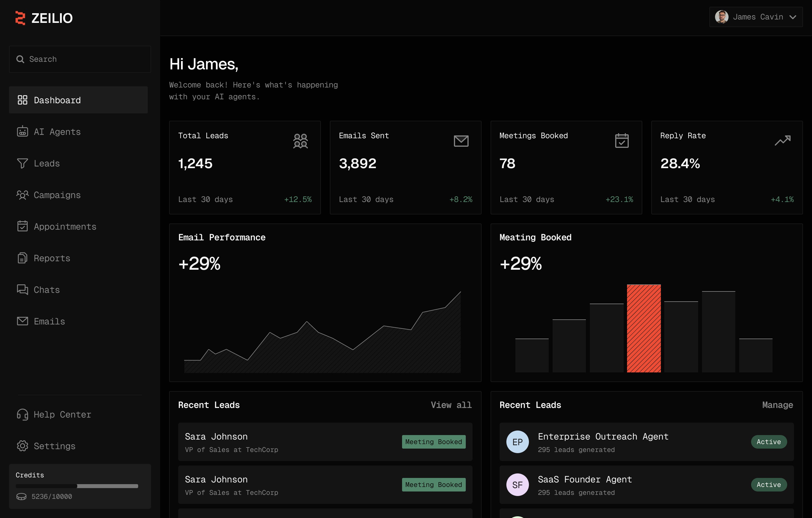
Task: Click the Credits progress bar
Action: click(x=77, y=486)
